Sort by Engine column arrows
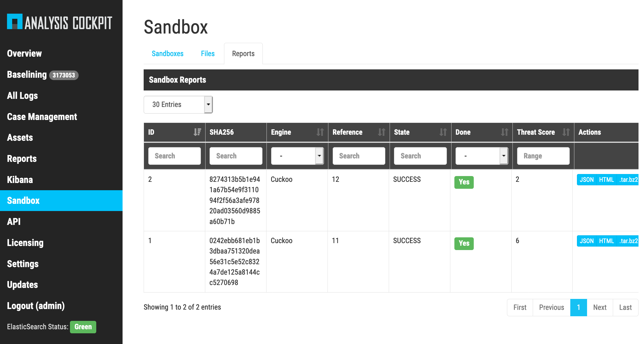Viewport: 644px width, 344px height. tap(320, 132)
